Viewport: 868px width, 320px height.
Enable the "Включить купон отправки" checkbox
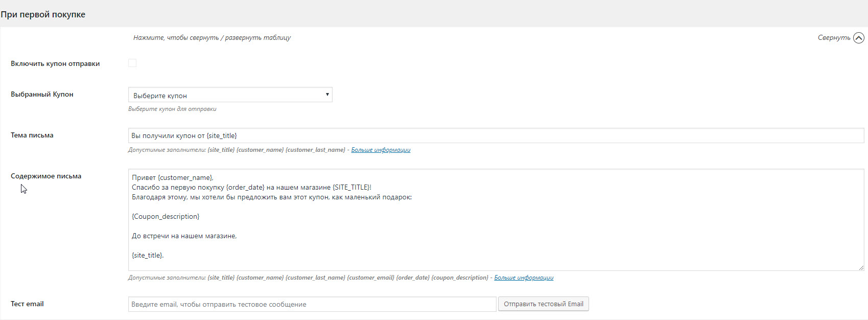point(132,63)
